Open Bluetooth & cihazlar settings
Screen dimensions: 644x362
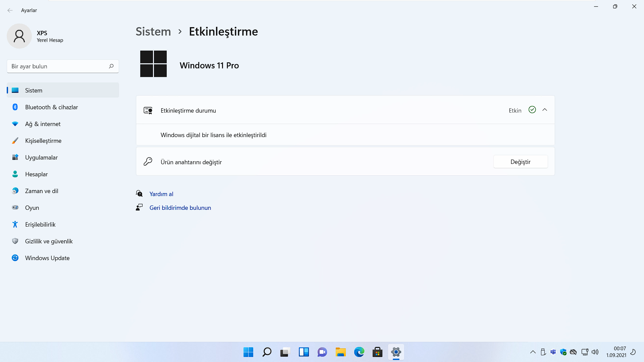point(63,107)
